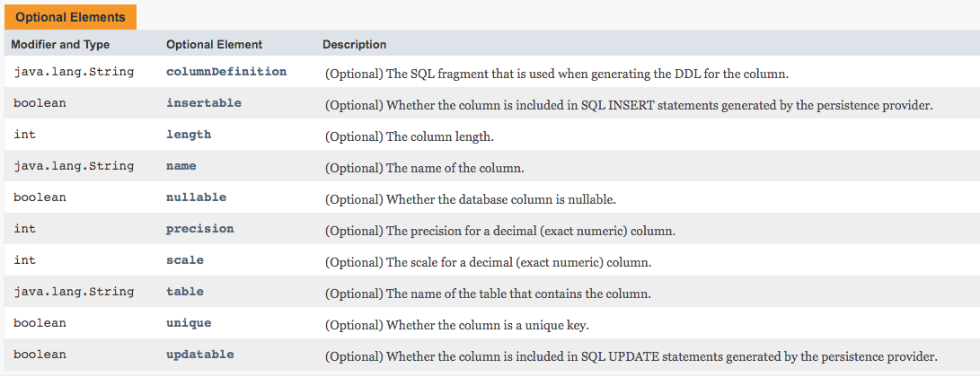This screenshot has height=386, width=980.
Task: Click java.lang.String type in the columnDefinition row
Action: 74,72
